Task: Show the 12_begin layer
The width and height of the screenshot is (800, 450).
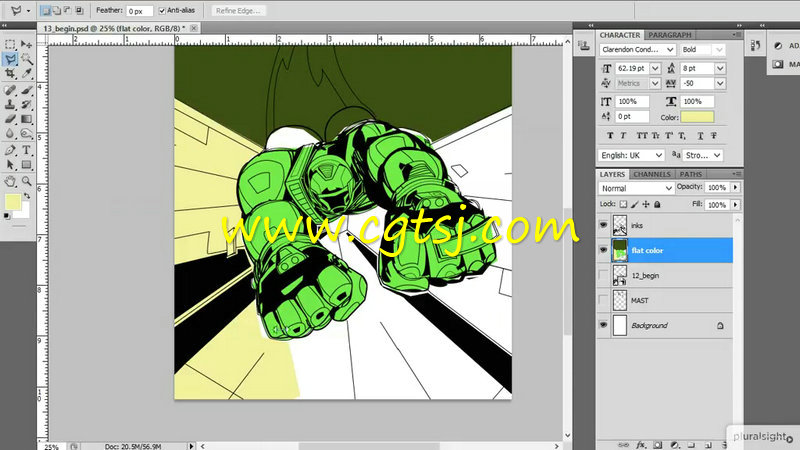Action: click(604, 275)
